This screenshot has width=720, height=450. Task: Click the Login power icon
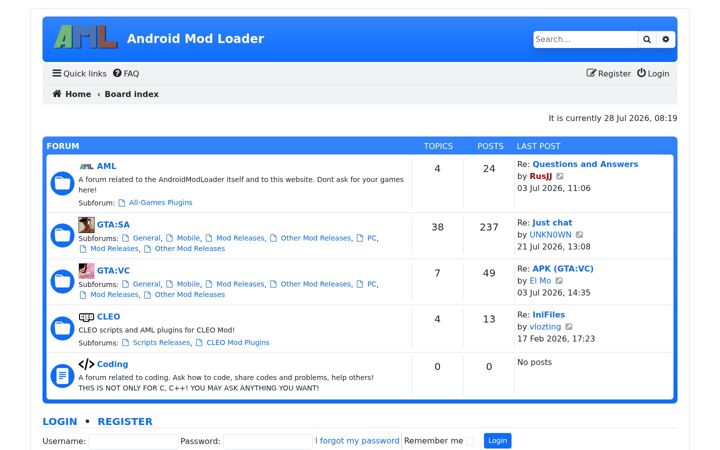click(x=641, y=73)
